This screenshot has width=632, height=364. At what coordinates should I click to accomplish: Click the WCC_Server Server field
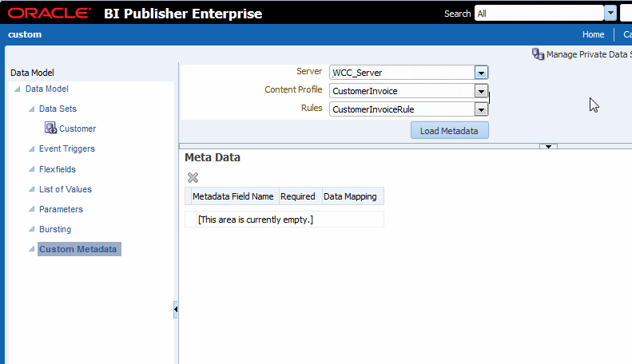tap(402, 73)
